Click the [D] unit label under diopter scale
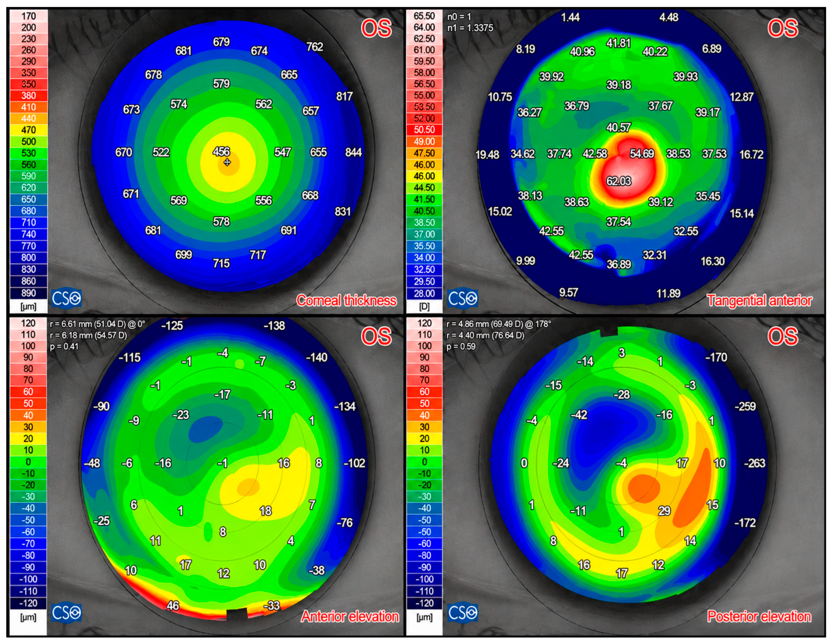The width and height of the screenshot is (832, 644). coord(424,306)
